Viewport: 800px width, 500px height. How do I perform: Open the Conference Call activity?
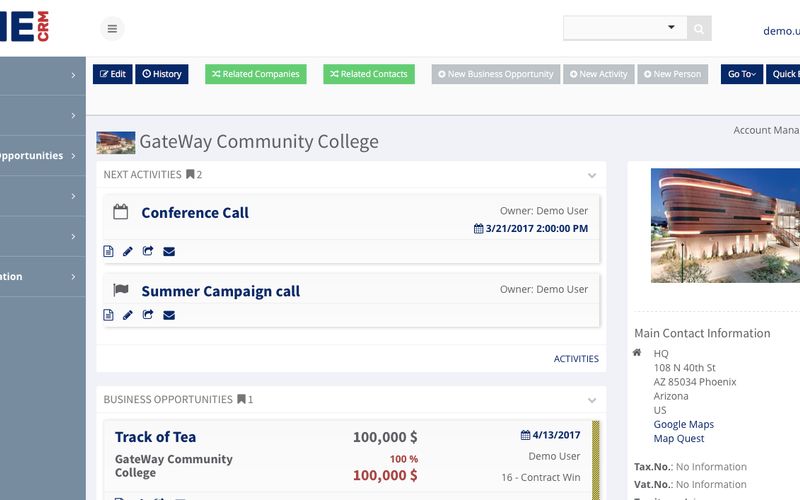click(195, 212)
